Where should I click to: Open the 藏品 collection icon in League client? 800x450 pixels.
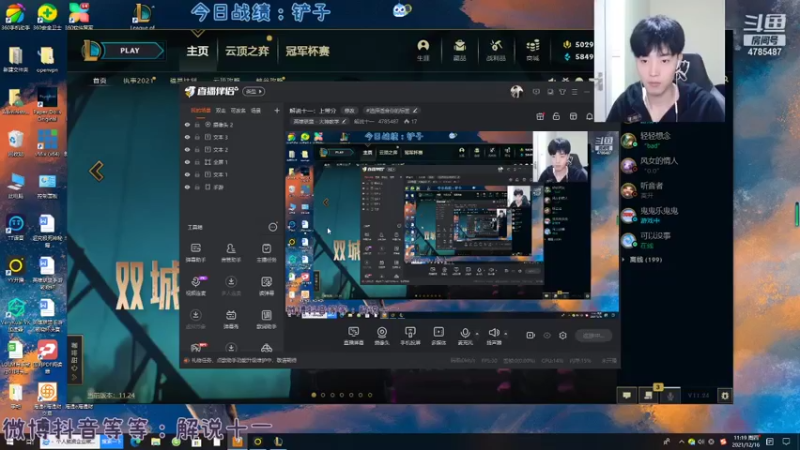coord(460,51)
